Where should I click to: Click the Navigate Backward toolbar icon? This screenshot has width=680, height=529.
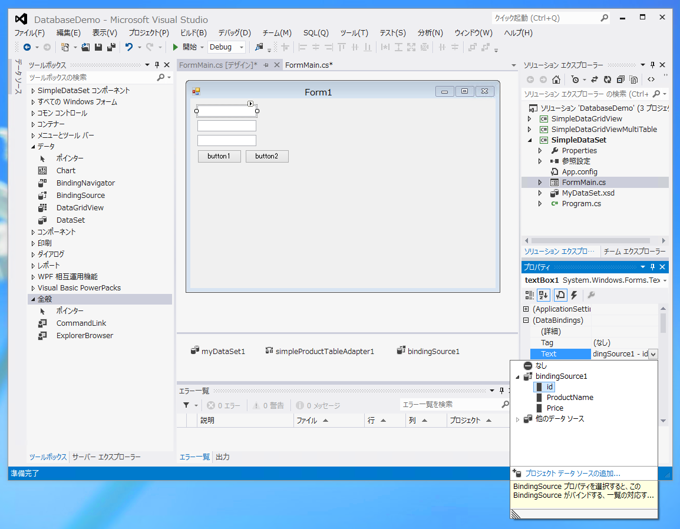click(27, 47)
